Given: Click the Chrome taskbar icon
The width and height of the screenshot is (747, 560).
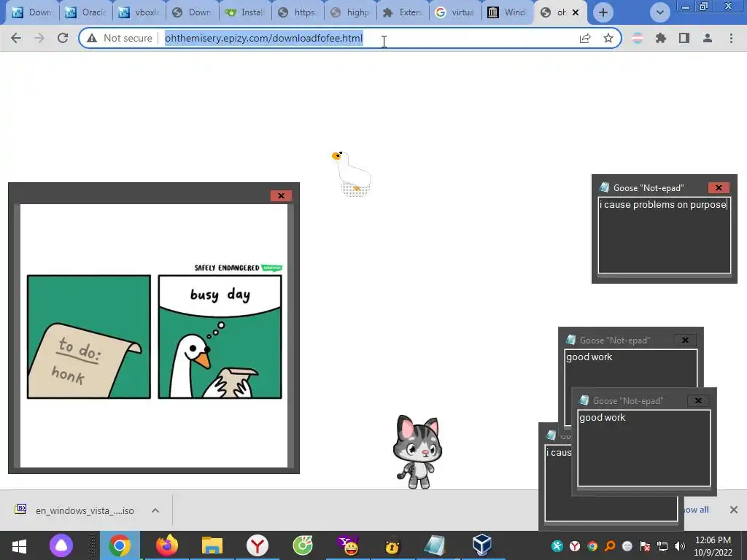Looking at the screenshot, I should (x=120, y=545).
